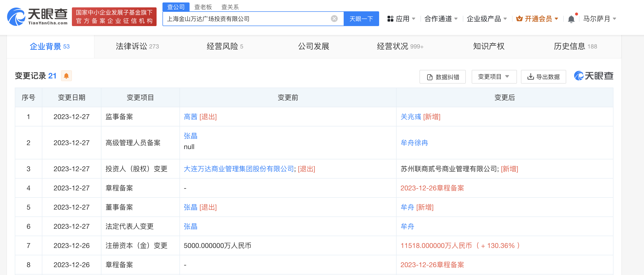Open the 牟舟徐冉 link in row 2
This screenshot has width=644, height=275.
tap(414, 143)
